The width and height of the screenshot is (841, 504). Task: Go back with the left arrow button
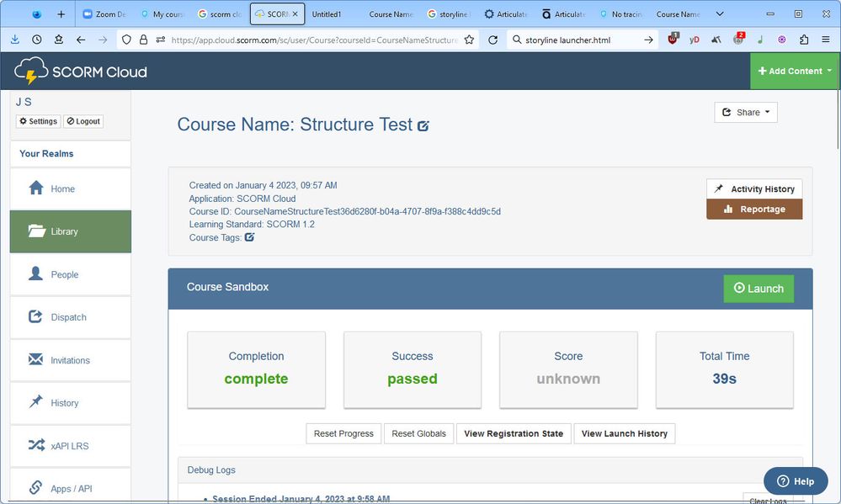point(81,40)
